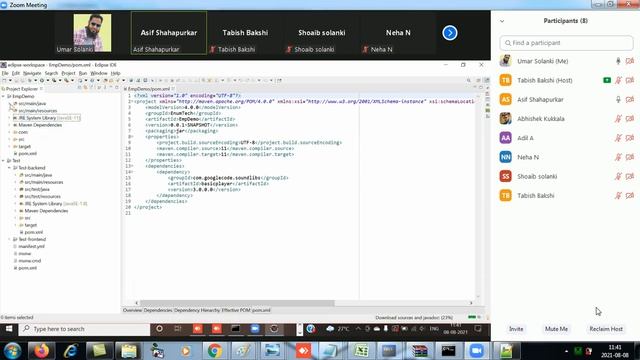640x360 pixels.
Task: Click the muted mic icon for Shoaib solanki
Action: click(x=618, y=176)
